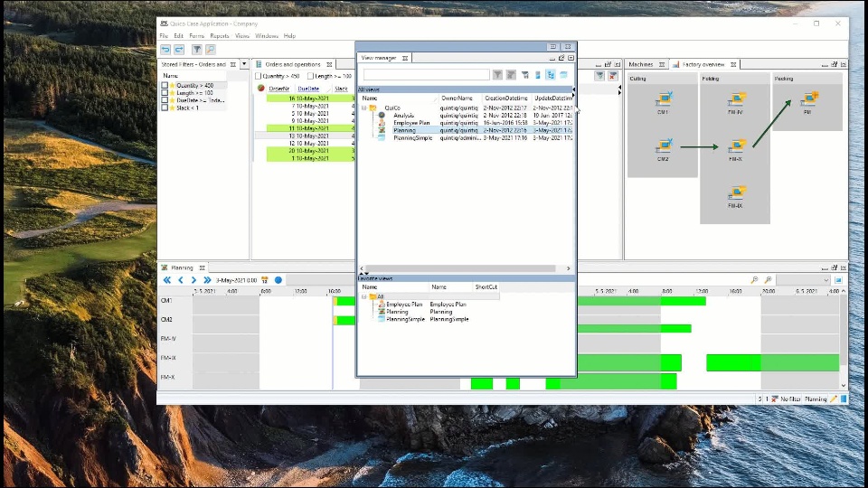
Task: Click the zoom in magnifier in Planning chart
Action: coord(769,280)
